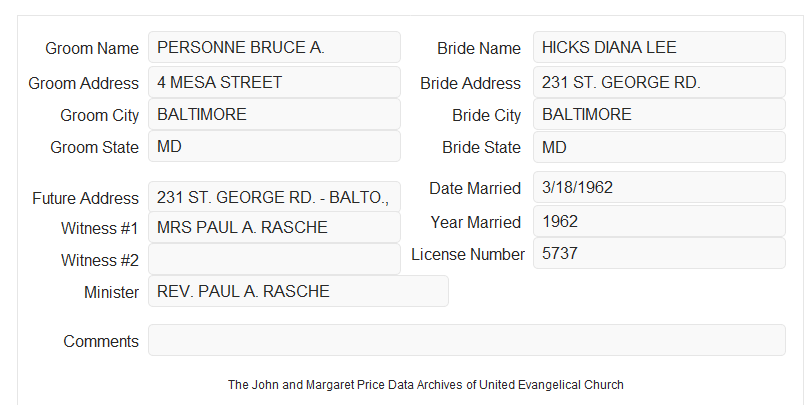
Task: Focus the License Number field
Action: pos(659,253)
